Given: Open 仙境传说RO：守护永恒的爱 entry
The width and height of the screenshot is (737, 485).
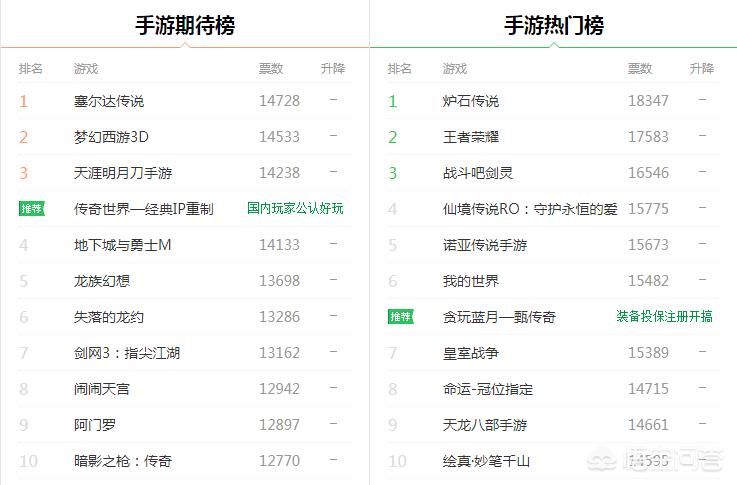Looking at the screenshot, I should pyautogui.click(x=530, y=209).
